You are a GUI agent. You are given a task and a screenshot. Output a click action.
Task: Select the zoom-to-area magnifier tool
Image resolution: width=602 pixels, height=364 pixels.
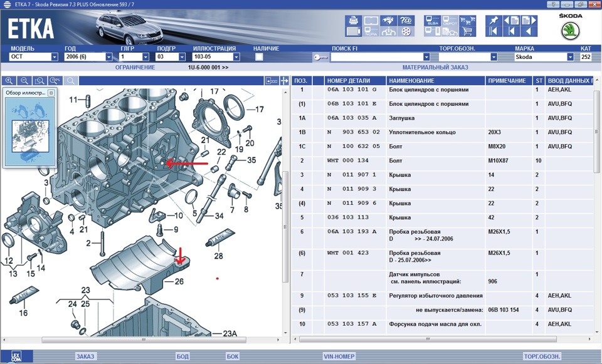(x=40, y=81)
